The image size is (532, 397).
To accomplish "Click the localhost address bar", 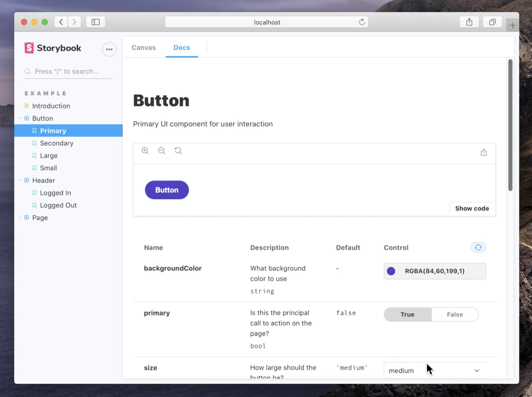I will pos(266,22).
